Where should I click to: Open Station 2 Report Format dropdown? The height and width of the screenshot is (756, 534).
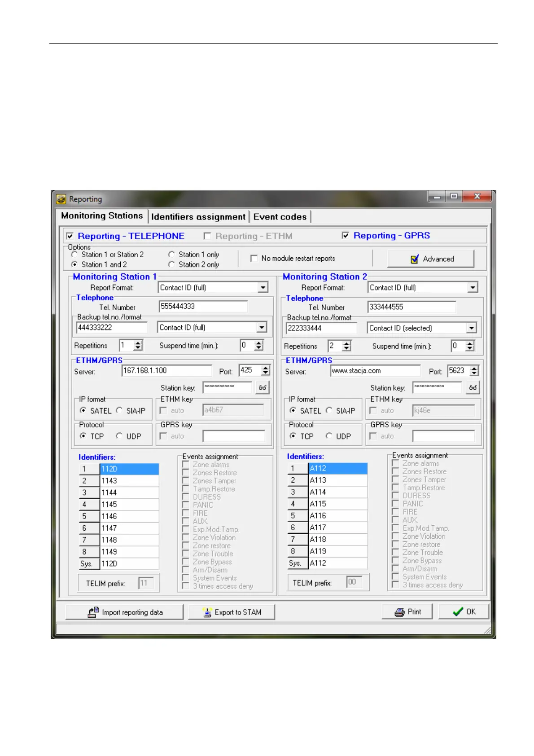pos(473,287)
